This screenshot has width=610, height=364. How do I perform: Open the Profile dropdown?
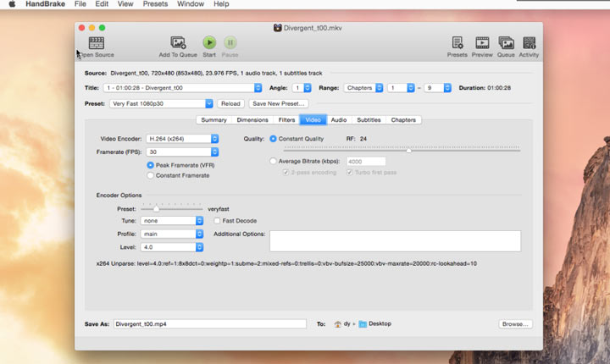pyautogui.click(x=172, y=234)
